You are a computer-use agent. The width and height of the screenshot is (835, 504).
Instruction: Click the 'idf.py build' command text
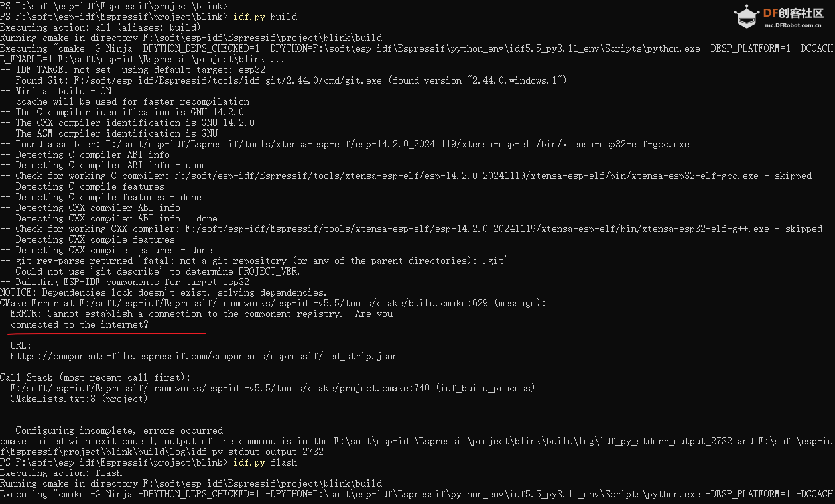(x=265, y=16)
